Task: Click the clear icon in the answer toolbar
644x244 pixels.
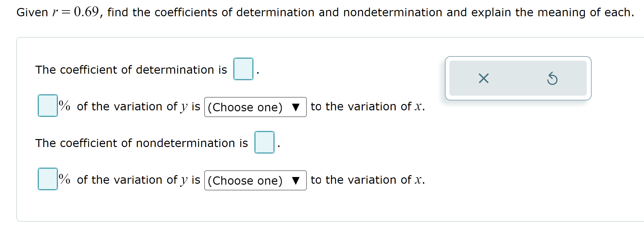Action: point(484,78)
